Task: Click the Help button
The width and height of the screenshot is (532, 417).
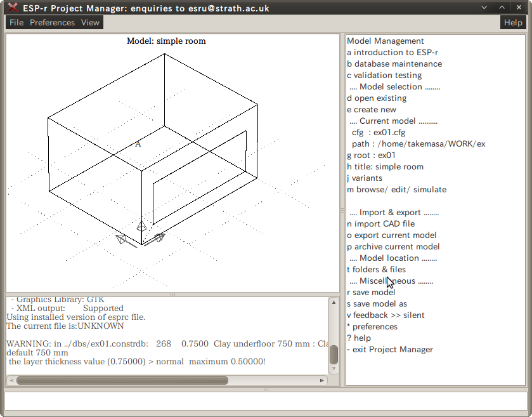Action: click(513, 22)
